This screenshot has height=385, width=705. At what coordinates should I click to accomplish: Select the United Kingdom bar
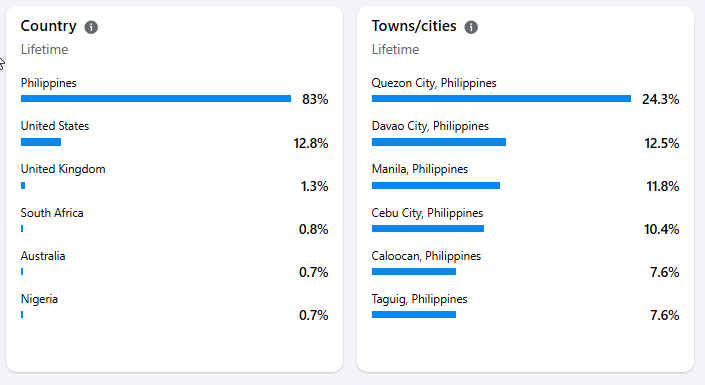click(x=23, y=185)
